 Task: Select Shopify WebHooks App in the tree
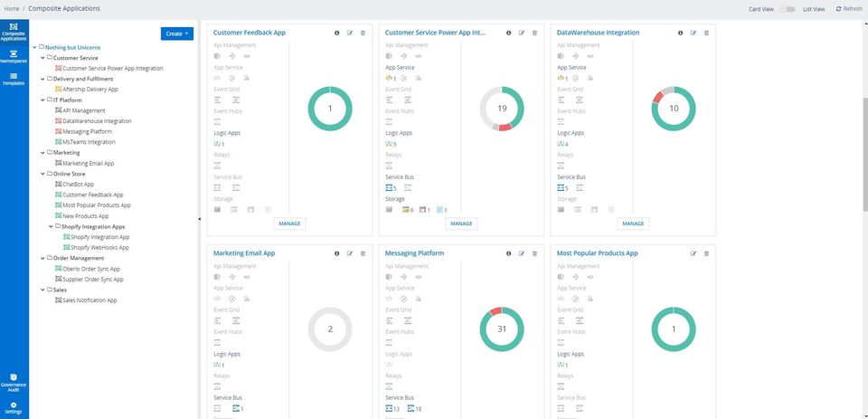pyautogui.click(x=99, y=248)
